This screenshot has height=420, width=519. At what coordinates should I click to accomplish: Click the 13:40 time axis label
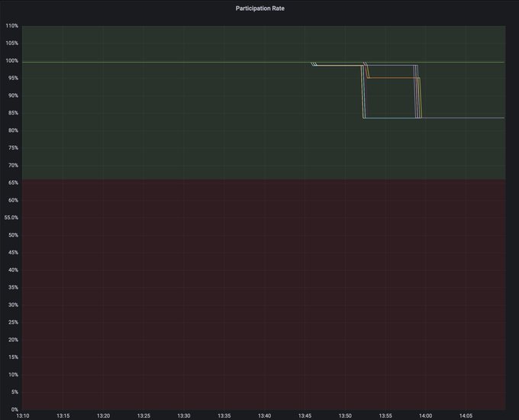point(265,415)
